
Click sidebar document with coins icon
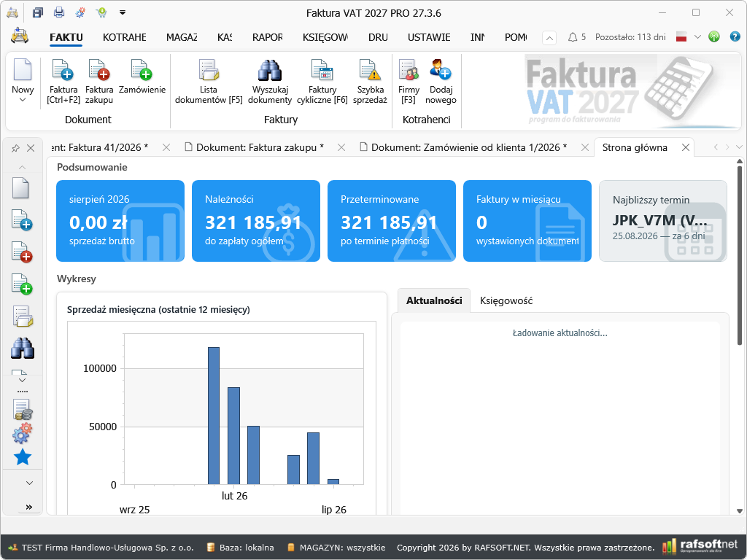[23, 411]
